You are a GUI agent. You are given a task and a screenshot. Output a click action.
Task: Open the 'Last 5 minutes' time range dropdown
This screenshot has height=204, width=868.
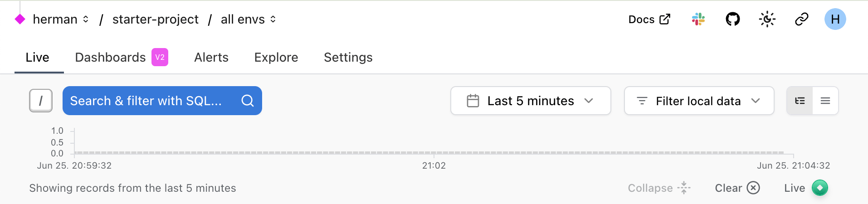530,101
